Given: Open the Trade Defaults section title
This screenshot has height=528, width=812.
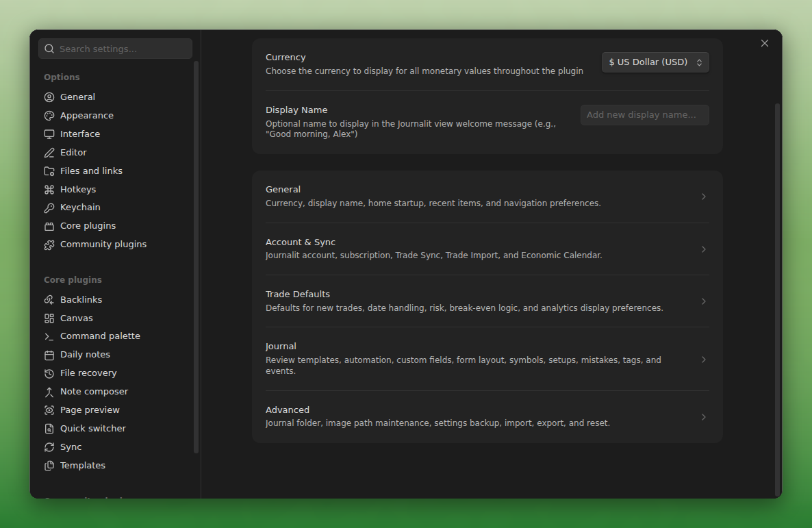Looking at the screenshot, I should (x=298, y=294).
